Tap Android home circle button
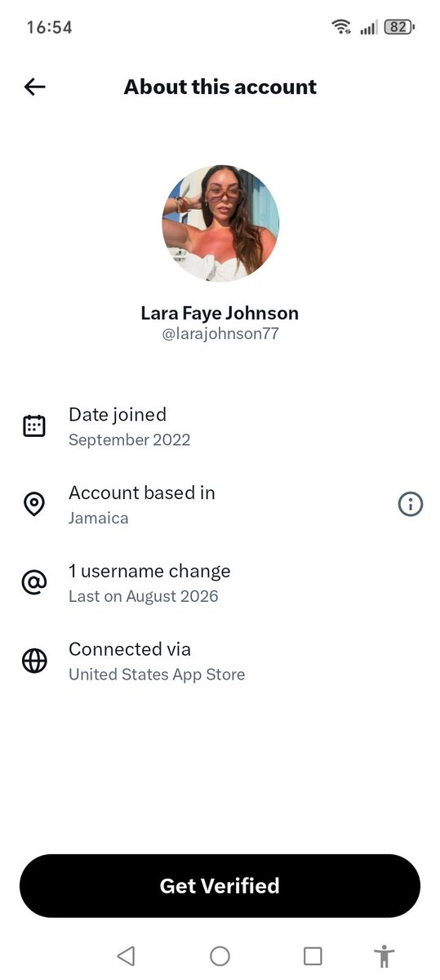The image size is (440, 980). coord(220,955)
